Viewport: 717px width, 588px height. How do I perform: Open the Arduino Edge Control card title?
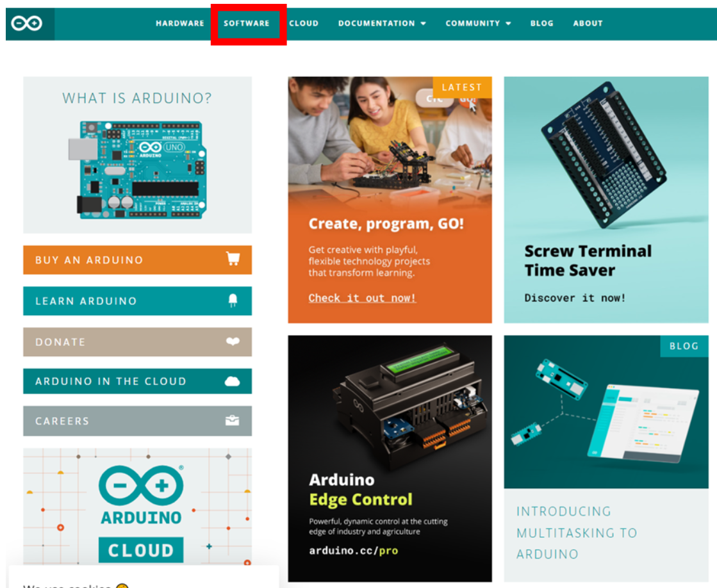pos(361,490)
